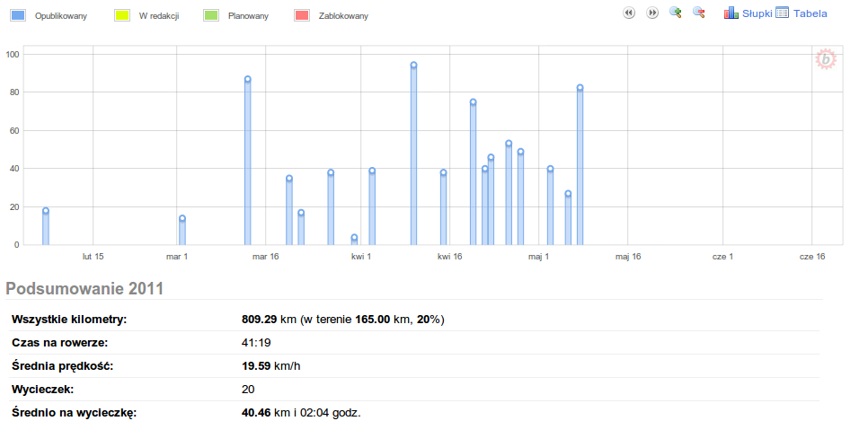Toggle the Planowany legend series
Viewport: 868px width, 421px height.
247,17
